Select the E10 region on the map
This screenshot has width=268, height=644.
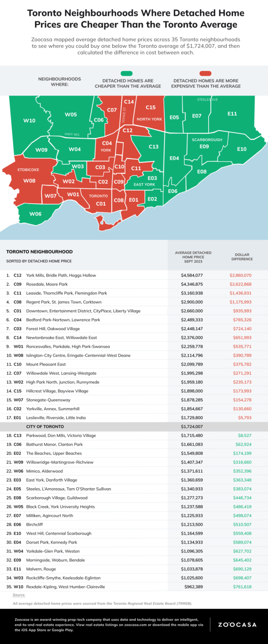click(242, 149)
